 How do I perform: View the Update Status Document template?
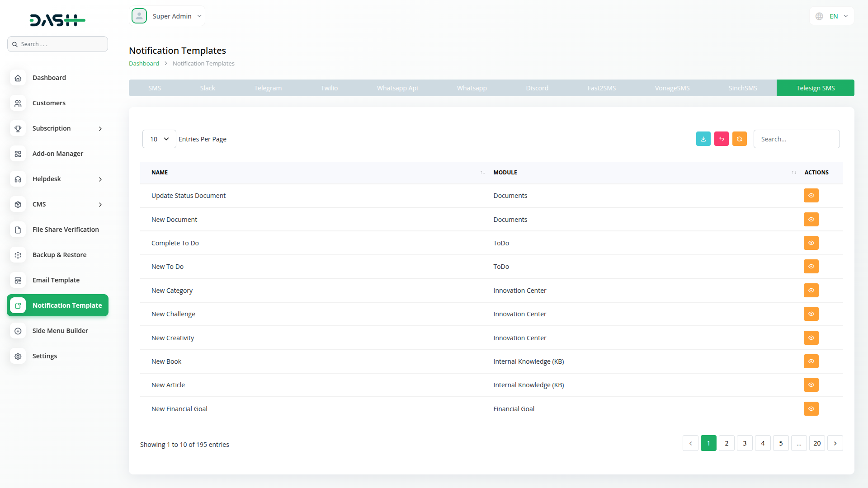[811, 196]
